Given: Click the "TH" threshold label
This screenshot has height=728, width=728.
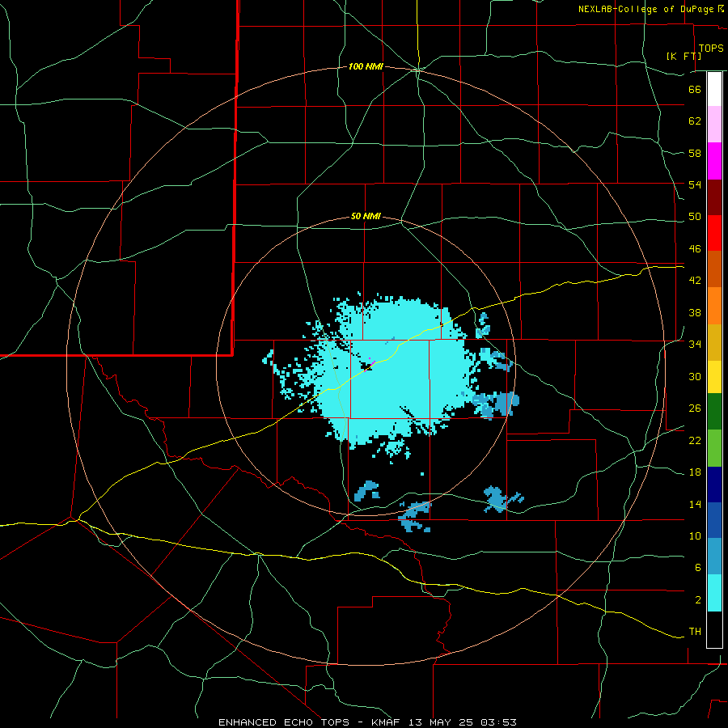Looking at the screenshot, I should [x=695, y=632].
